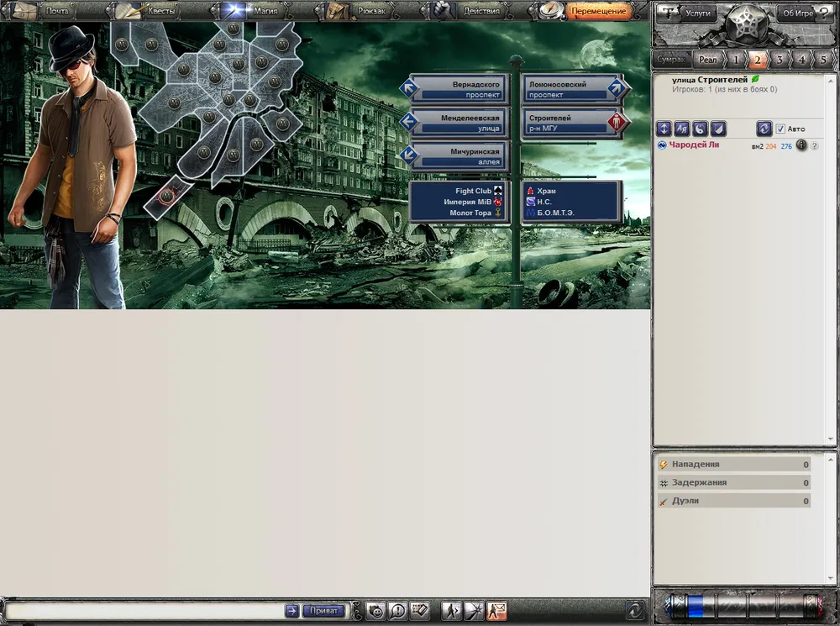Click the Услуги button
Viewport: 840px width, 626px height.
687,13
